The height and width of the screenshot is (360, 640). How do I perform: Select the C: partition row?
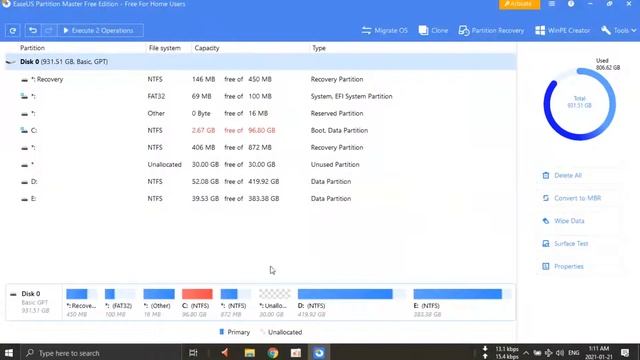click(260, 131)
